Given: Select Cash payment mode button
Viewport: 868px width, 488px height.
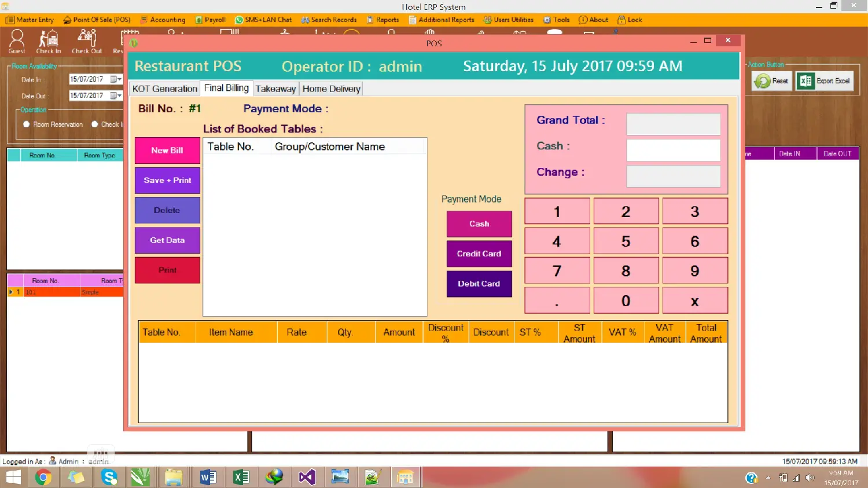Looking at the screenshot, I should tap(479, 224).
